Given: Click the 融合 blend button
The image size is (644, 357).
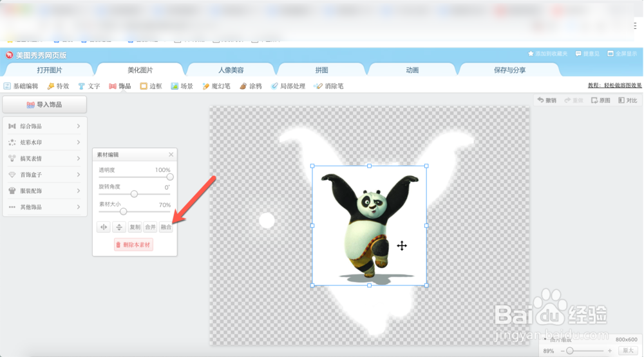Looking at the screenshot, I should [166, 227].
